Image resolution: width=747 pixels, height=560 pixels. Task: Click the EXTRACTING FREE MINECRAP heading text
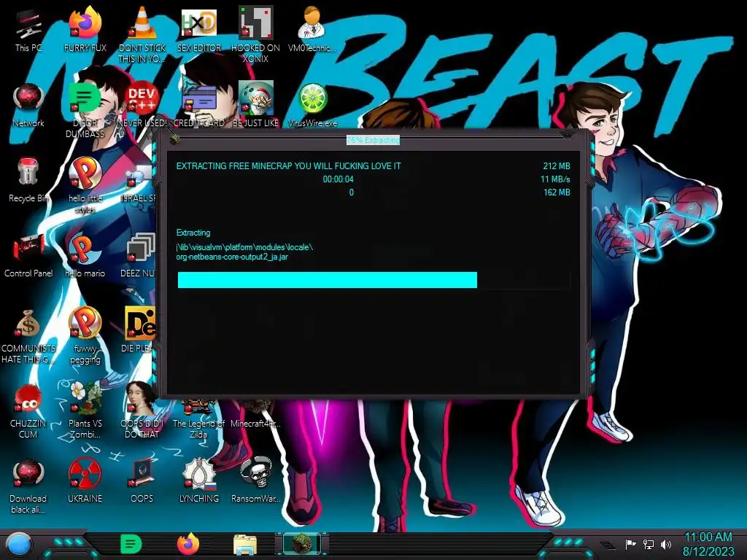pos(289,166)
